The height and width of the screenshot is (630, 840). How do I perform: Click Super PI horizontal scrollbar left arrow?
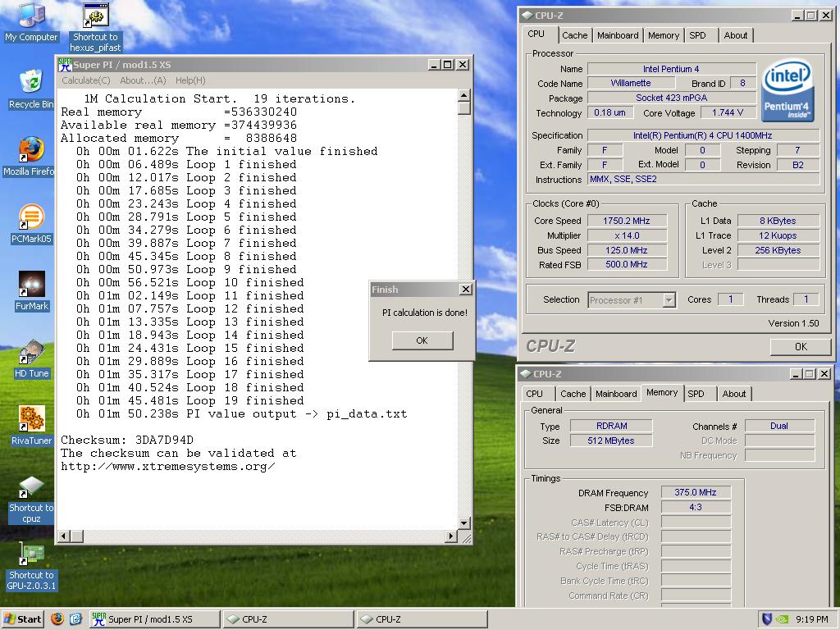coord(64,536)
